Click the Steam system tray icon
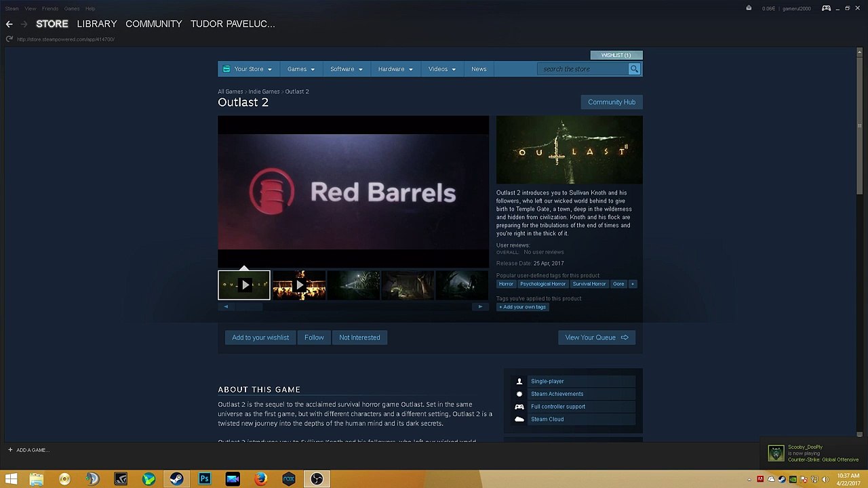The image size is (868, 488). [782, 480]
